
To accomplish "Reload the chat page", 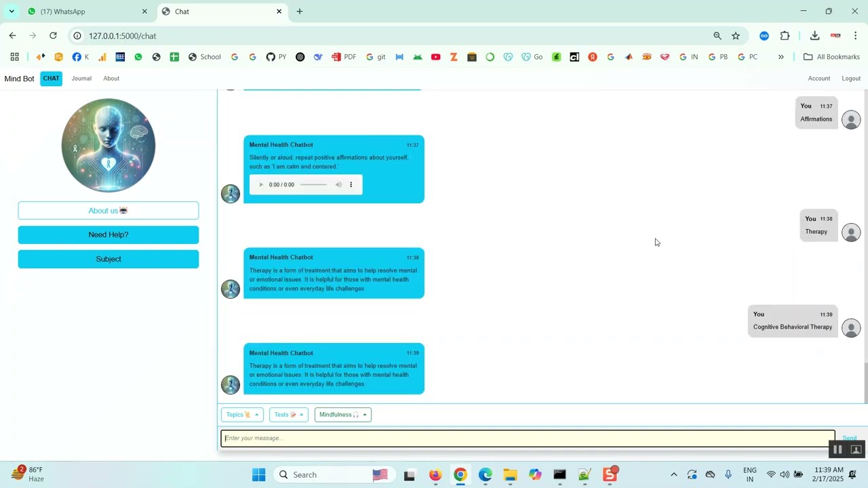I will [x=53, y=36].
